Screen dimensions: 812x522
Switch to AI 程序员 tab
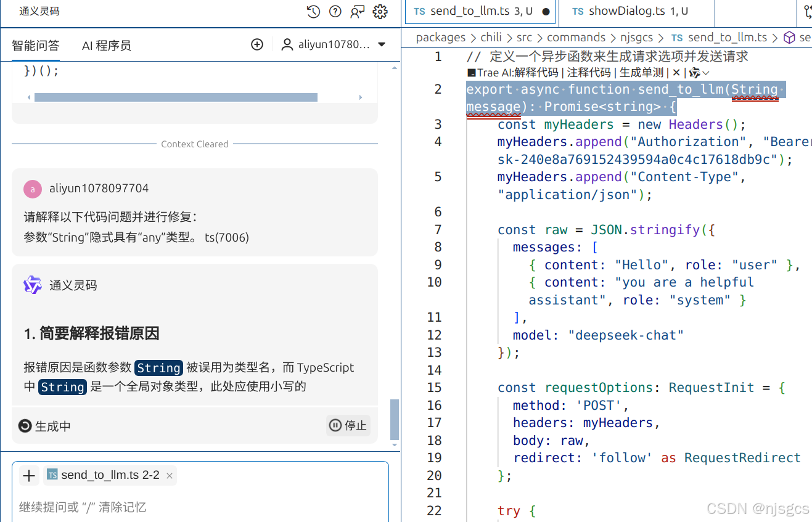pos(106,45)
